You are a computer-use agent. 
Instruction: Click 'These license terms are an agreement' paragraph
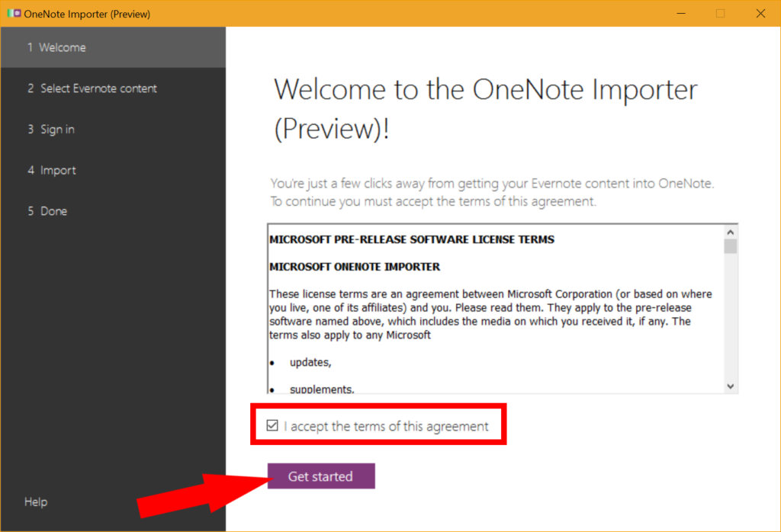coord(490,315)
